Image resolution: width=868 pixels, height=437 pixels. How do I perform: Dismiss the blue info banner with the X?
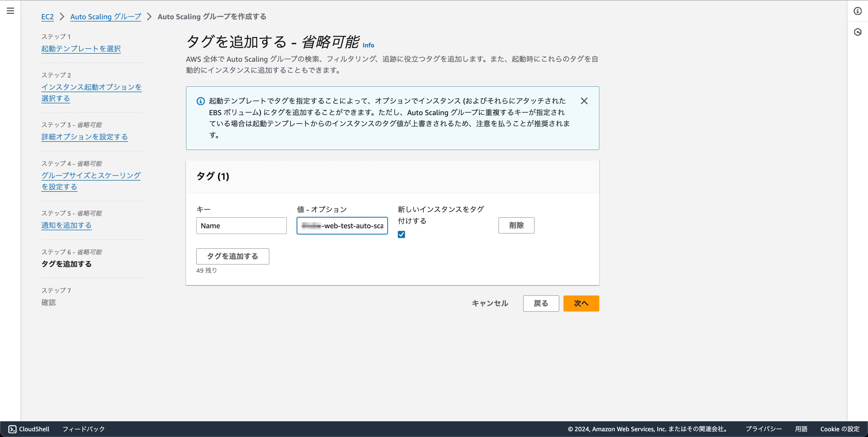click(584, 101)
